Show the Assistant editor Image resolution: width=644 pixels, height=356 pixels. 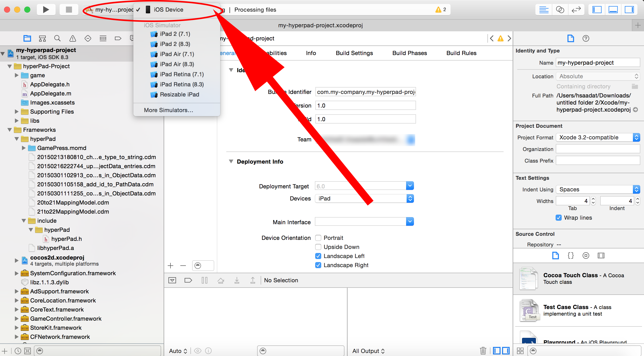(560, 10)
